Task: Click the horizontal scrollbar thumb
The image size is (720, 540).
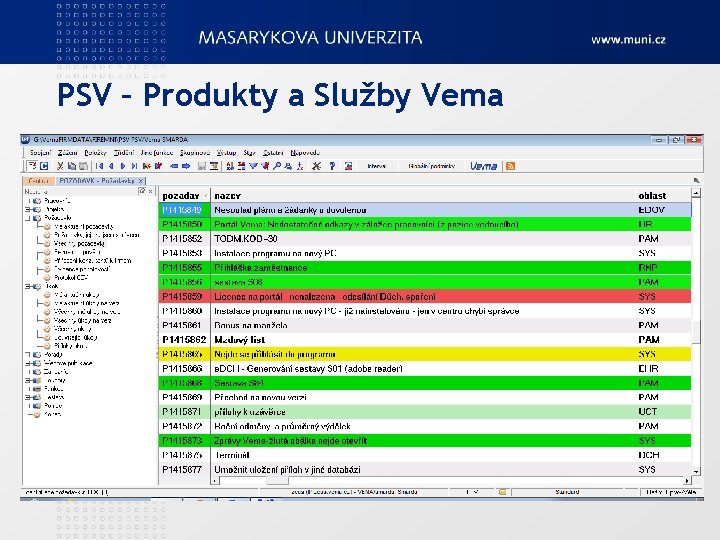Action: point(277,481)
